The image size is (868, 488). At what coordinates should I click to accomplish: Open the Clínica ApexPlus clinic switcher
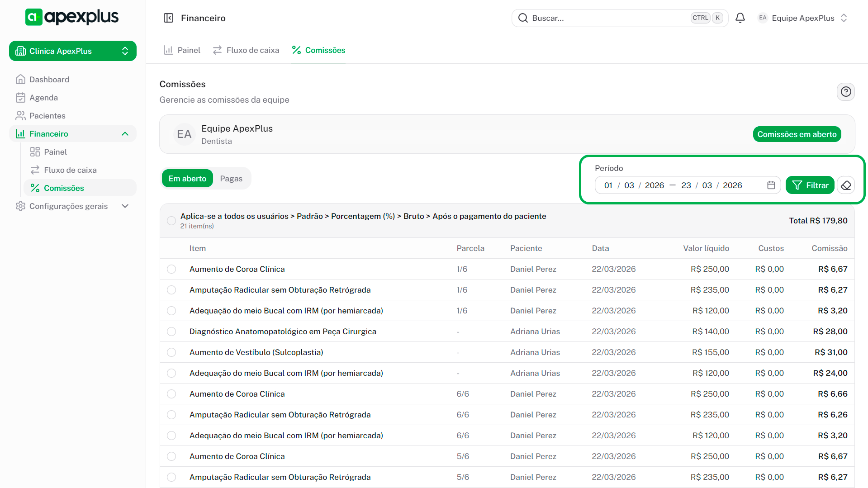click(73, 51)
